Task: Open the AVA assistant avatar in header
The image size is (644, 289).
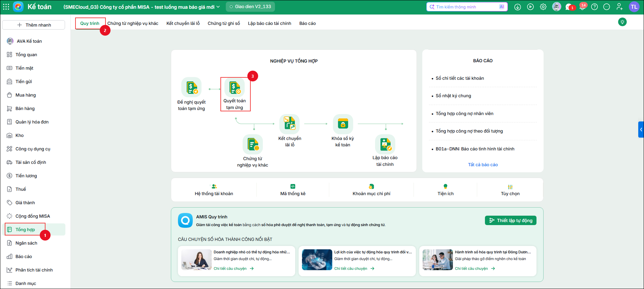Action: point(557,7)
